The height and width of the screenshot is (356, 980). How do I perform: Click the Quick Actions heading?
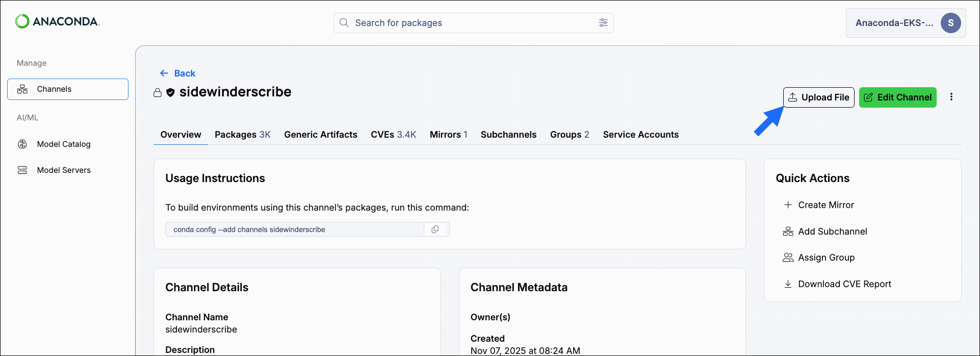pyautogui.click(x=813, y=179)
